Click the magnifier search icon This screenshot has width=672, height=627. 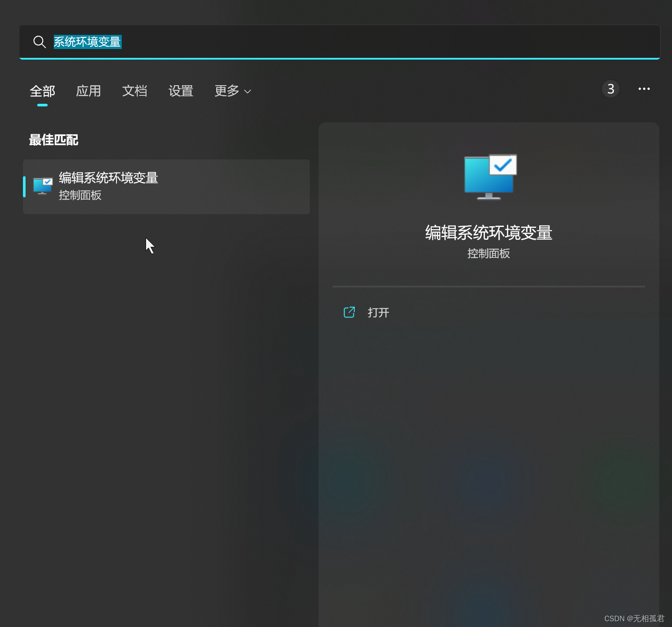[x=40, y=42]
